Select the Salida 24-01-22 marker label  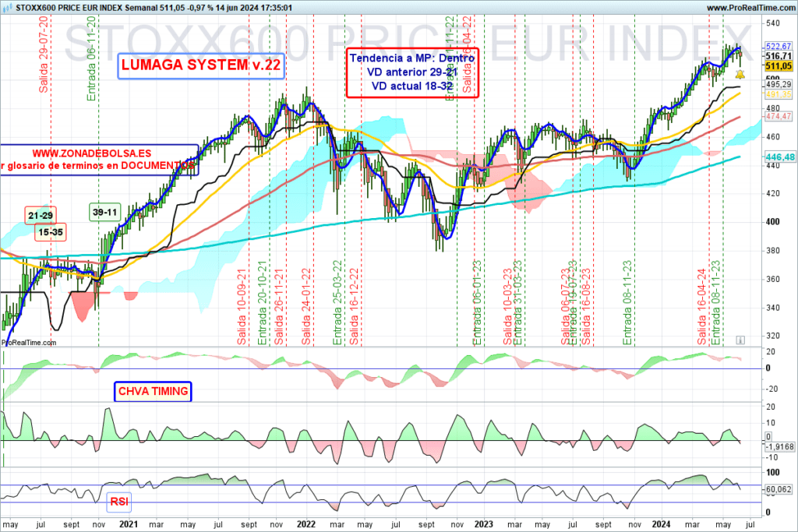(x=305, y=307)
